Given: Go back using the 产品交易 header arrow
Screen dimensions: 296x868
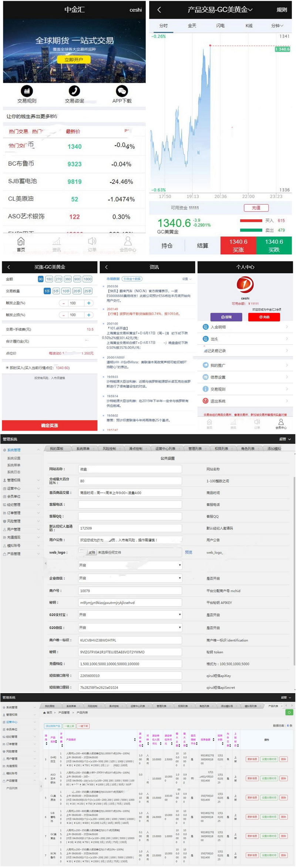Looking at the screenshot, I should [159, 10].
